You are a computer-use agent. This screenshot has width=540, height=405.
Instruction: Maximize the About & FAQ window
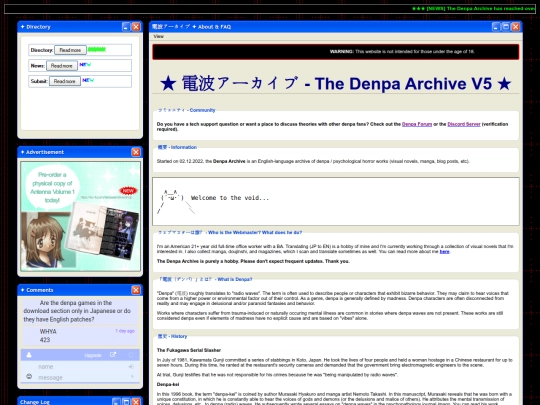pyautogui.click(x=506, y=27)
